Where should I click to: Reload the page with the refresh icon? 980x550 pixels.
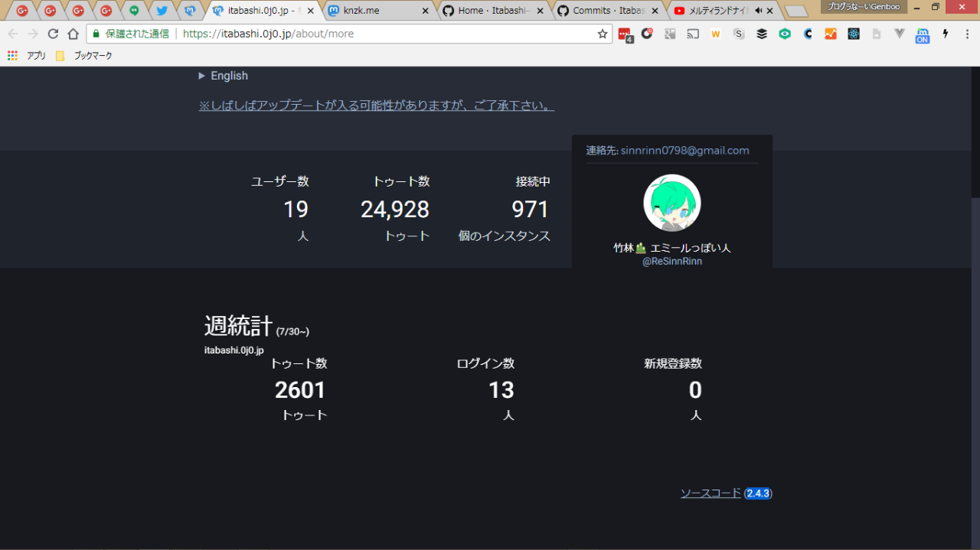(53, 34)
